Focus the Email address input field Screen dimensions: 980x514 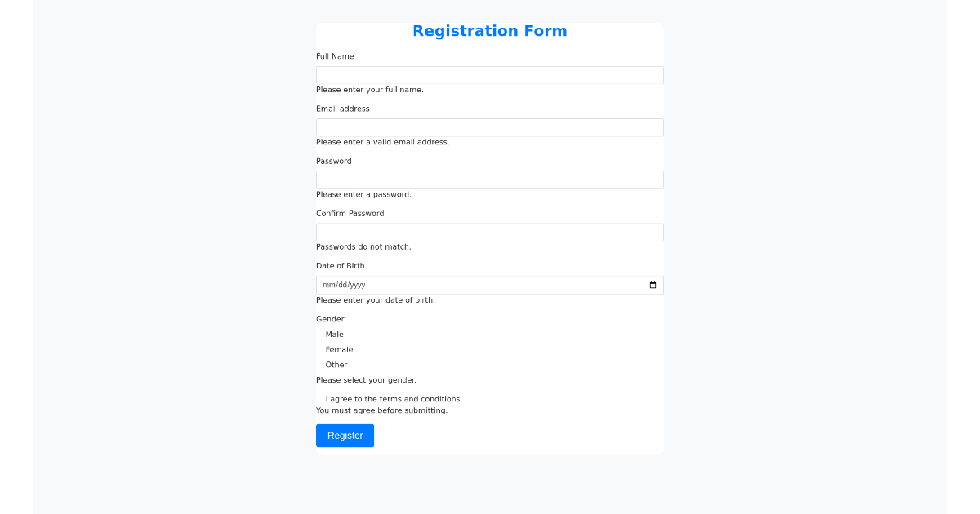click(489, 127)
